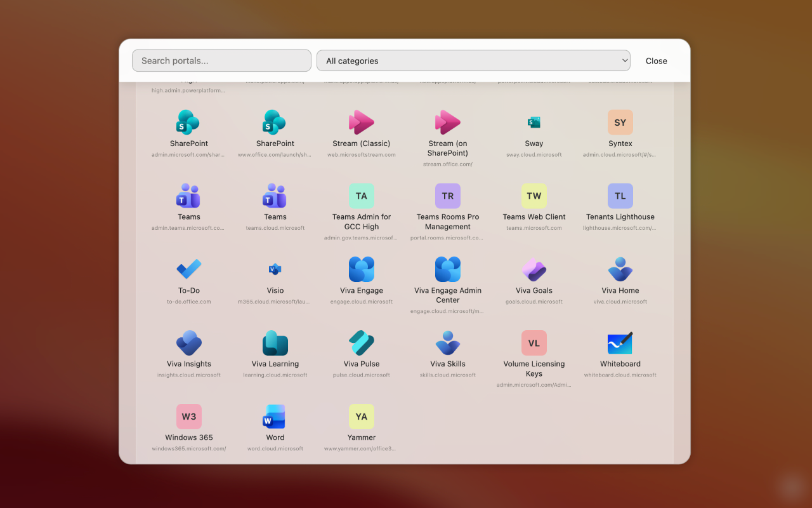
Task: Open the TL Tenants Lighthouse icon
Action: [x=620, y=196]
